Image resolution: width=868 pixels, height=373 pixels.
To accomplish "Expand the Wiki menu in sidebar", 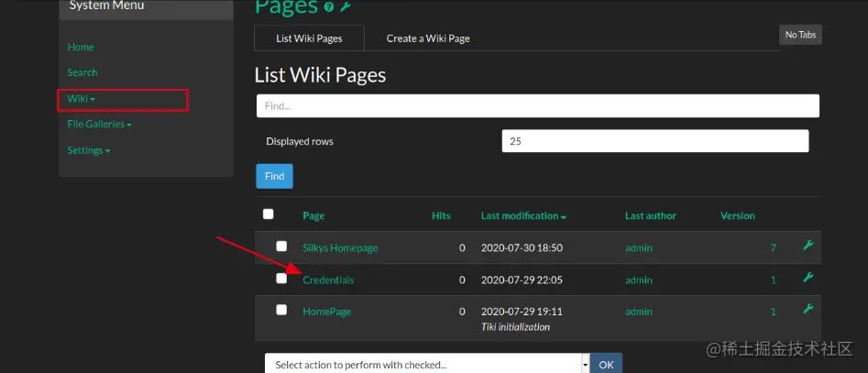I will (x=81, y=98).
